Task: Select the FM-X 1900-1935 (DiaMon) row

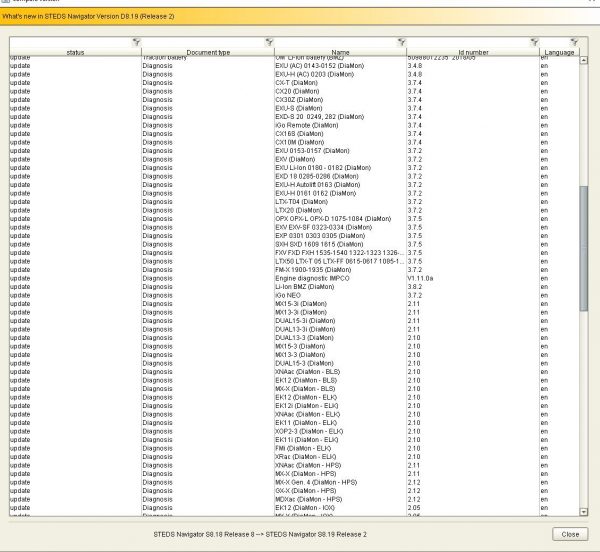Action: [x=294, y=270]
